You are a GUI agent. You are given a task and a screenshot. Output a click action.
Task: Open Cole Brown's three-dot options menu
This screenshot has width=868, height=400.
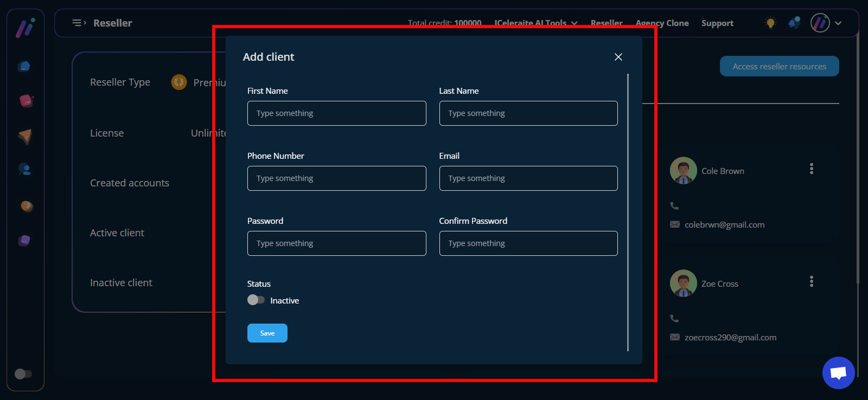812,169
